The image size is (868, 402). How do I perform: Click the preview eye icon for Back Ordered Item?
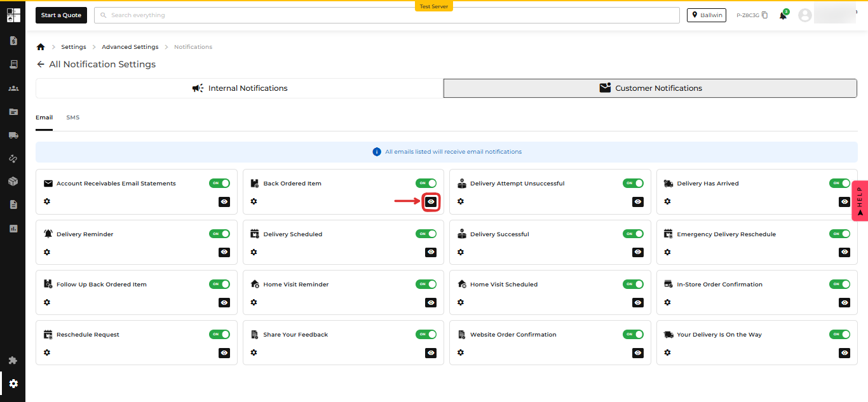pos(431,201)
